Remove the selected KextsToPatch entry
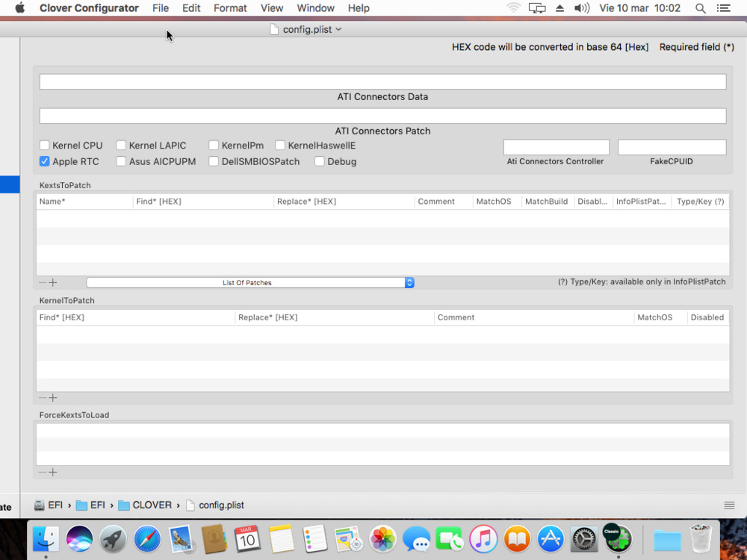This screenshot has width=747, height=560. click(x=43, y=282)
